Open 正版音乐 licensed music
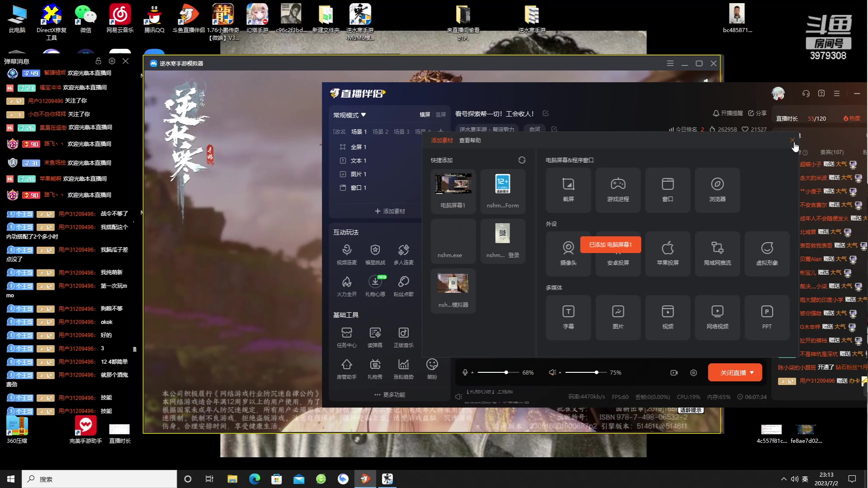Screen dimensions: 868x488 [404, 337]
